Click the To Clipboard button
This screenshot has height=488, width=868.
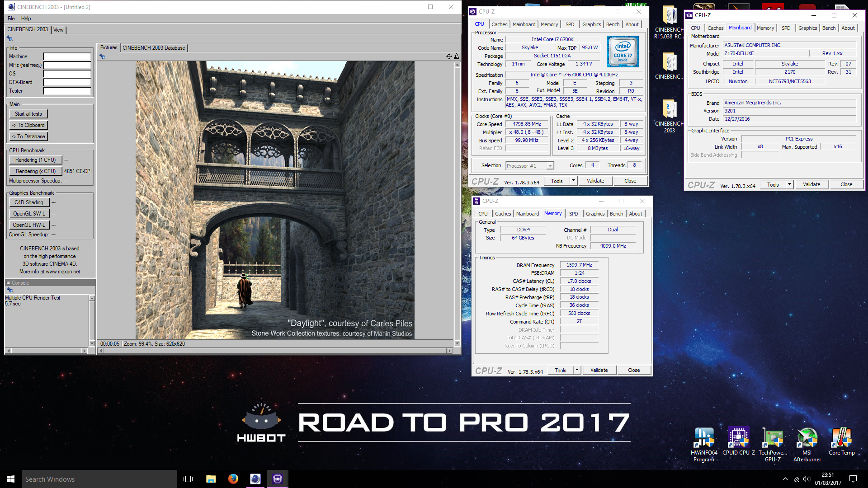[28, 125]
